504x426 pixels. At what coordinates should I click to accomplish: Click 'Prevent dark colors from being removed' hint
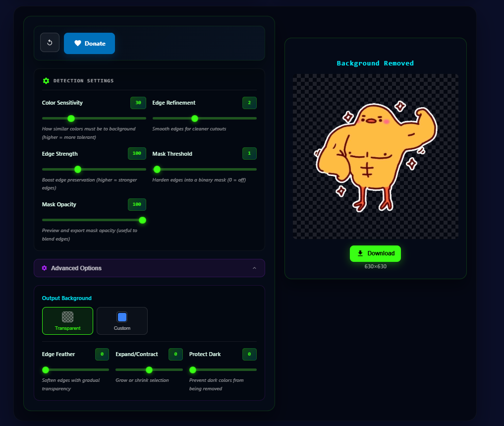coord(217,384)
